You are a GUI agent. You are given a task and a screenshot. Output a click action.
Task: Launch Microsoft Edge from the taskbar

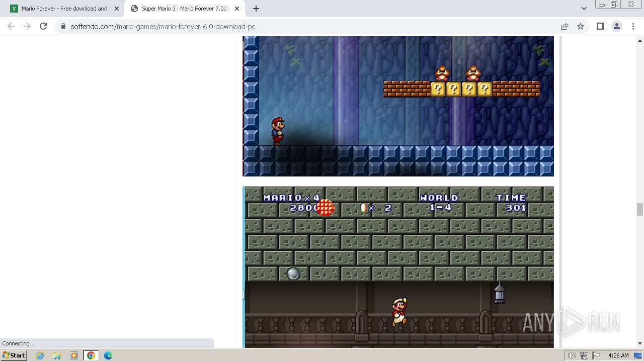[108, 355]
